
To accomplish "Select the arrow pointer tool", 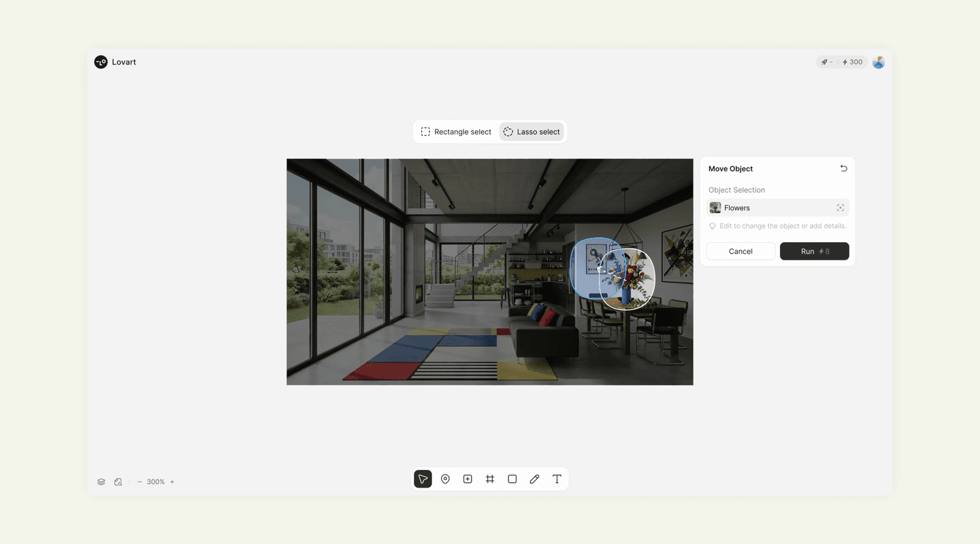I will pyautogui.click(x=423, y=479).
